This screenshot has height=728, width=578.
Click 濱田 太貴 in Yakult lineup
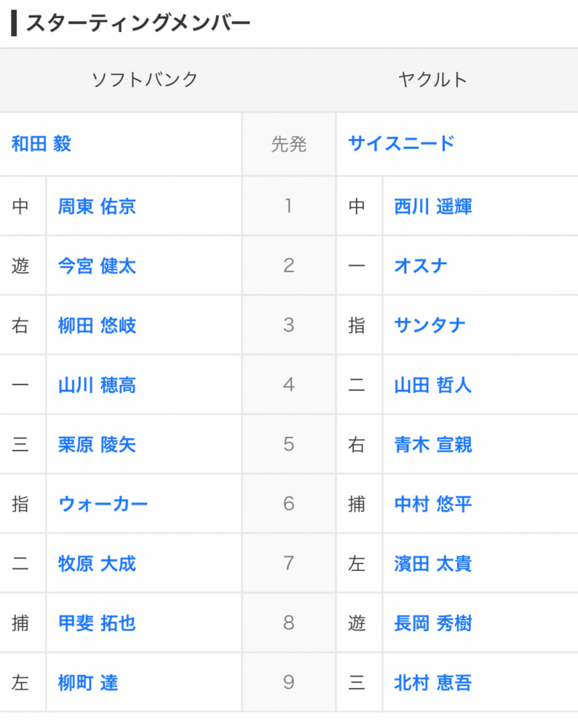pyautogui.click(x=433, y=564)
